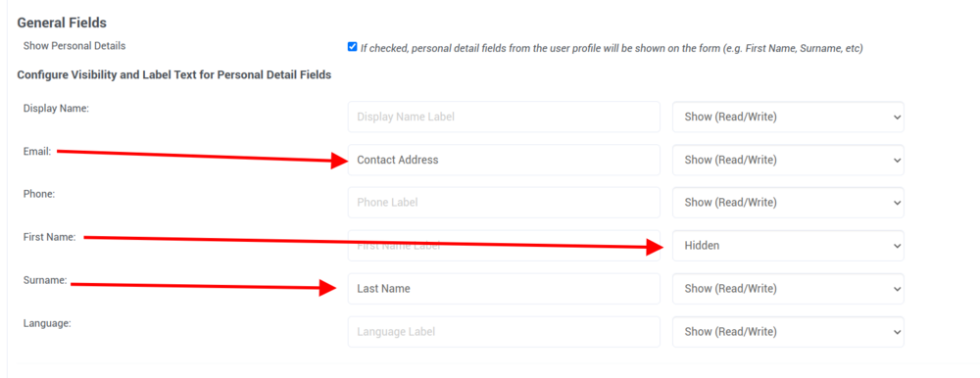Click the Language: row label
Image resolution: width=980 pixels, height=378 pixels.
coord(47,323)
